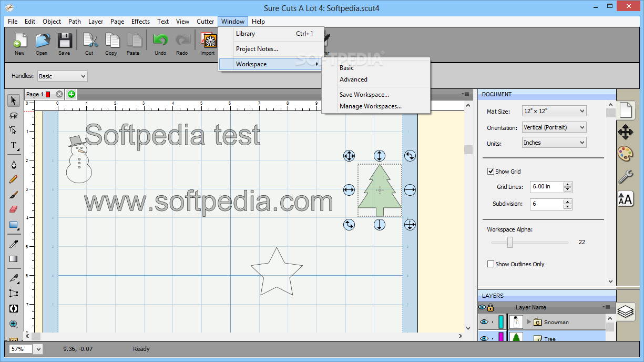644x362 pixels.
Task: Expand the Snowman layer group triangle
Action: [x=529, y=322]
